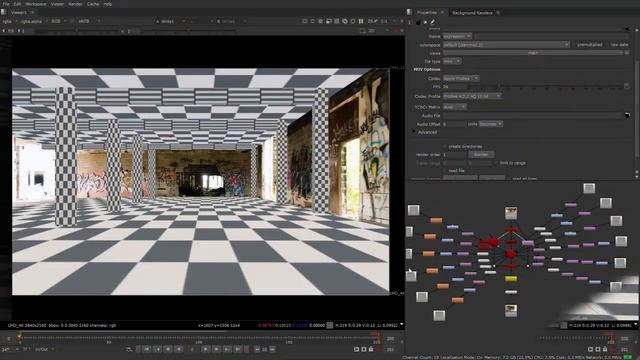Click the pause viewer updates icon
The width and height of the screenshot is (640, 360).
(361, 21)
